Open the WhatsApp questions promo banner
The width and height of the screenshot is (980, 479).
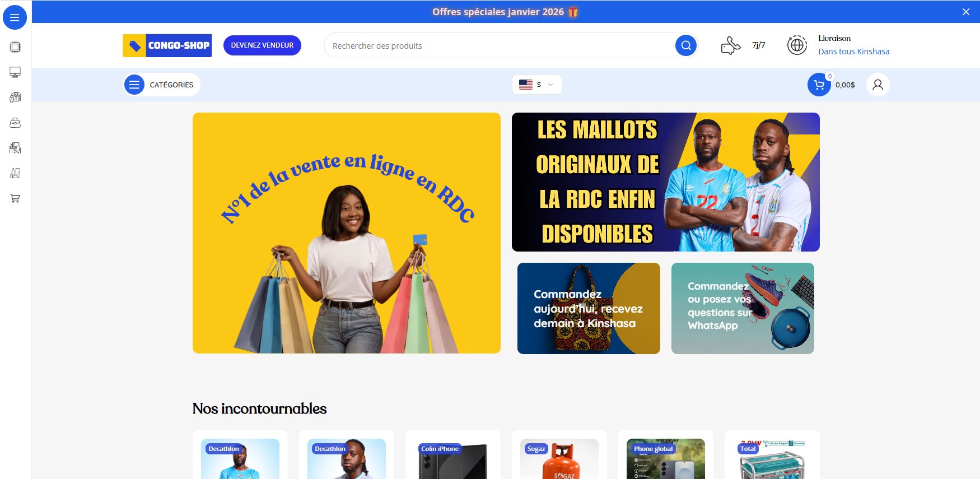tap(743, 308)
